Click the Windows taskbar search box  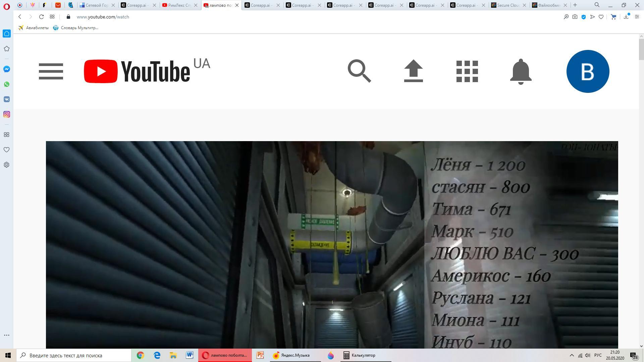(74, 355)
